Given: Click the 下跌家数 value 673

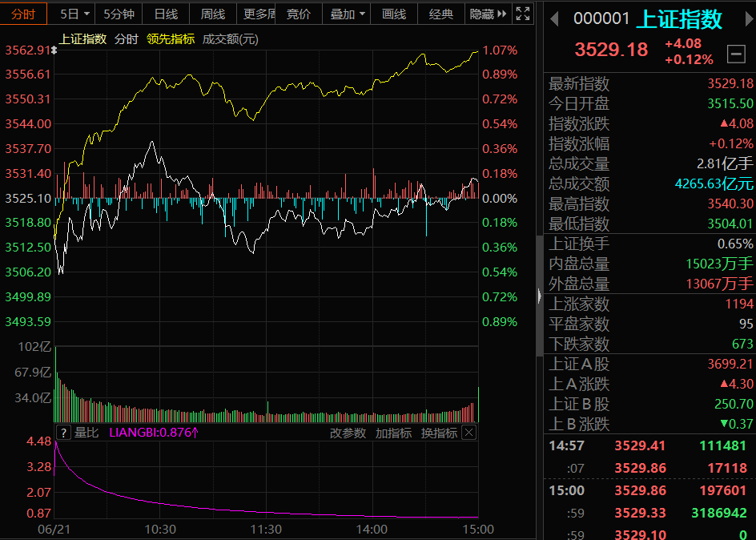Looking at the screenshot, I should coord(742,344).
